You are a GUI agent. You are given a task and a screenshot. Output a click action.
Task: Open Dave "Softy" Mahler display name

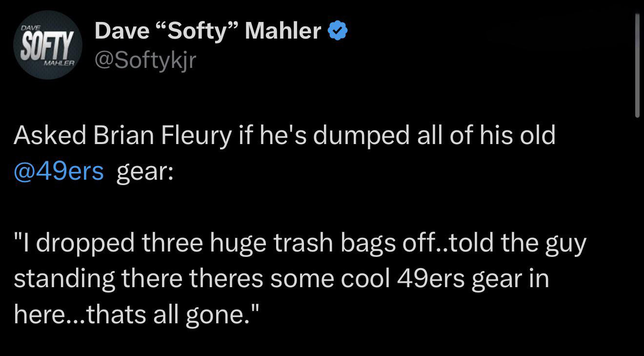click(x=208, y=31)
